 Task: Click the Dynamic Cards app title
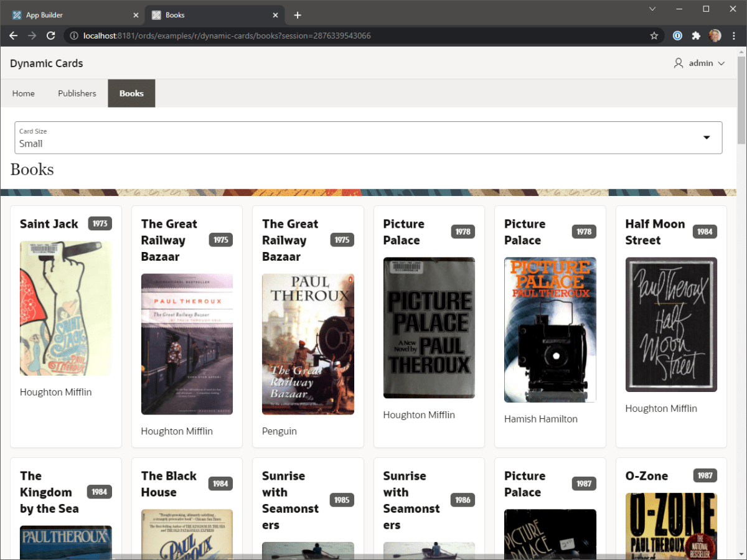pyautogui.click(x=47, y=63)
